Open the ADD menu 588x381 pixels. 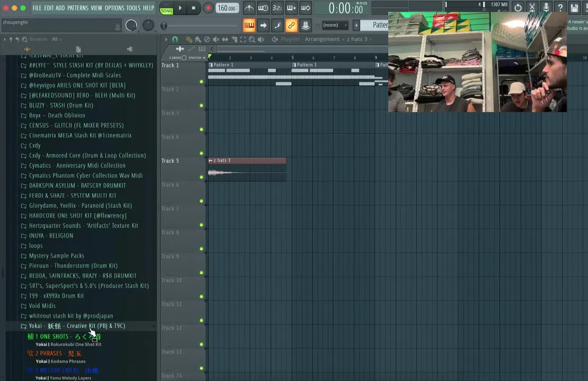[x=60, y=7]
